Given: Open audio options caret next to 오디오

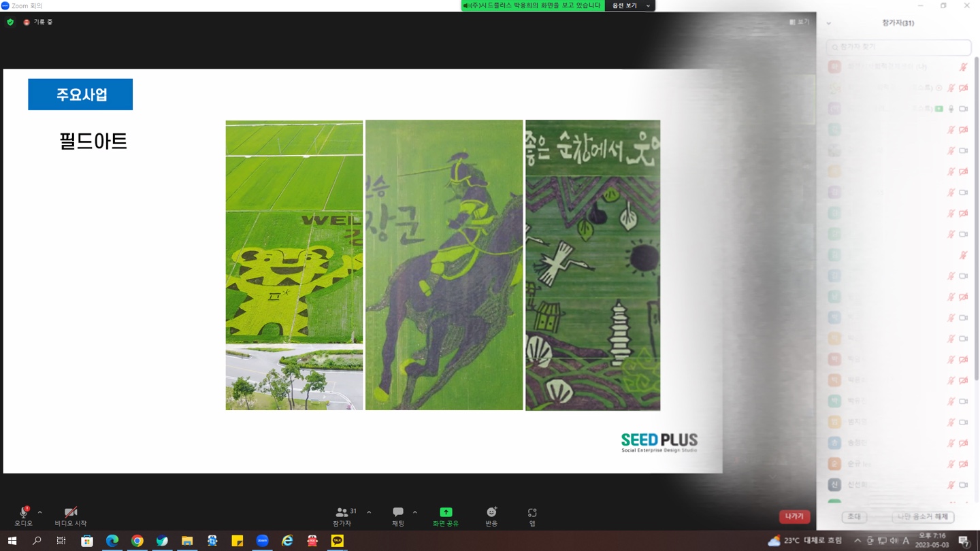Looking at the screenshot, I should pyautogui.click(x=39, y=512).
